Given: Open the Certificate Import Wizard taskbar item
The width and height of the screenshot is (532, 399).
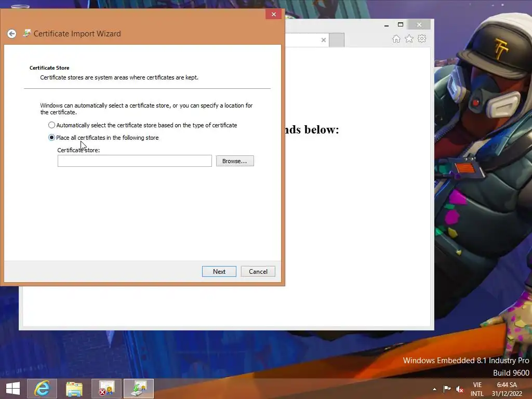Looking at the screenshot, I should tap(138, 389).
